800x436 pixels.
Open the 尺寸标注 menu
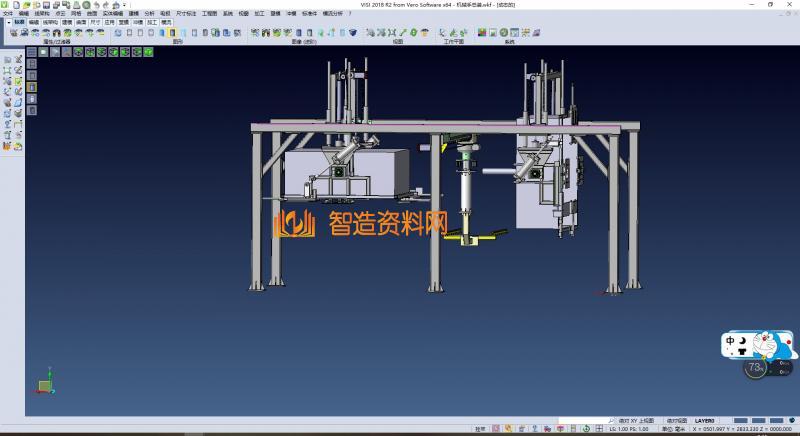[x=187, y=13]
